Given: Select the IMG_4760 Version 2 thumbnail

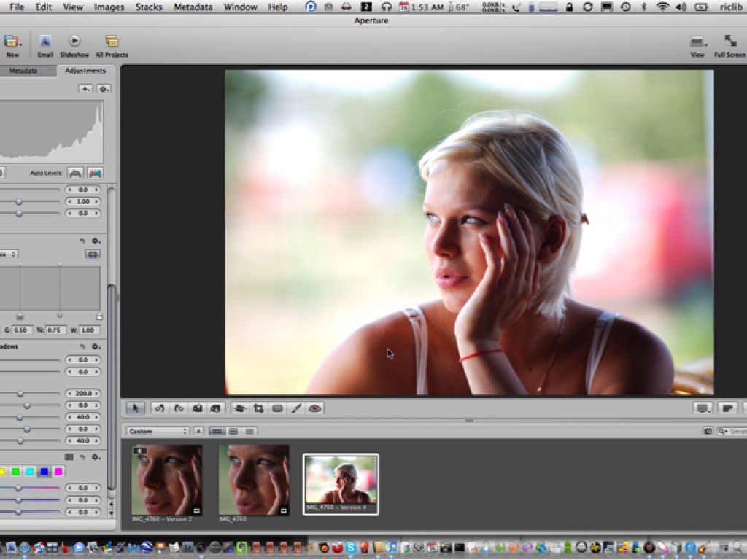Looking at the screenshot, I should click(x=167, y=480).
